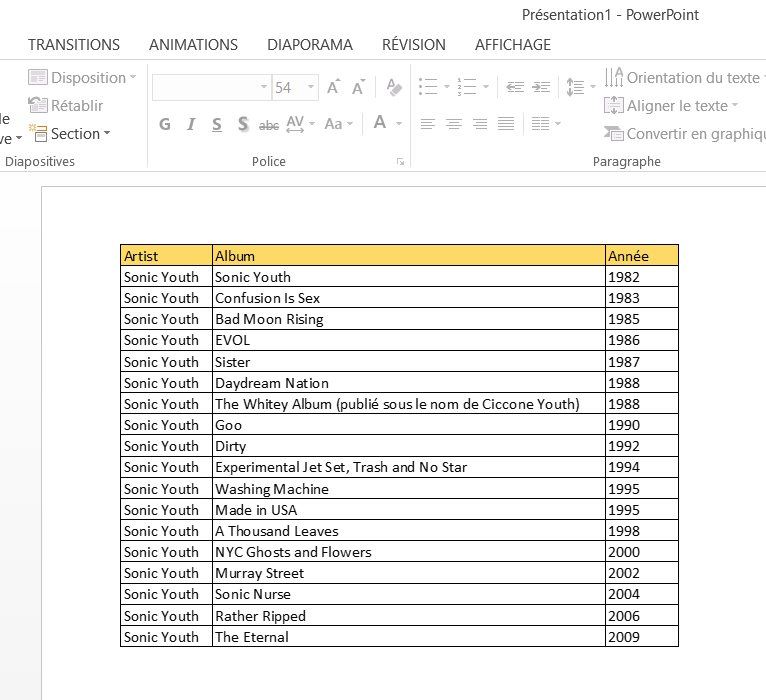
Task: Select the Dirty album cell
Action: 409,445
